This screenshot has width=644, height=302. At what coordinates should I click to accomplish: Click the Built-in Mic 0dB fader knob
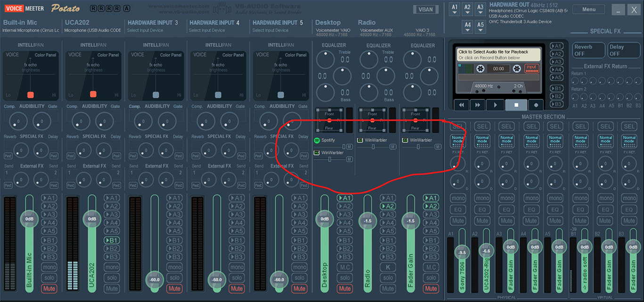pyautogui.click(x=29, y=219)
